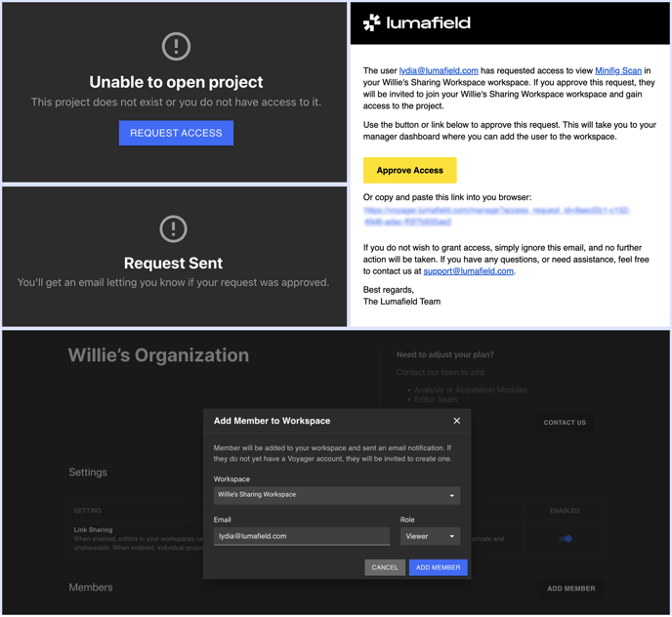This screenshot has height=617, width=672.
Task: Click the Willie's Organization heading
Action: pos(158,355)
